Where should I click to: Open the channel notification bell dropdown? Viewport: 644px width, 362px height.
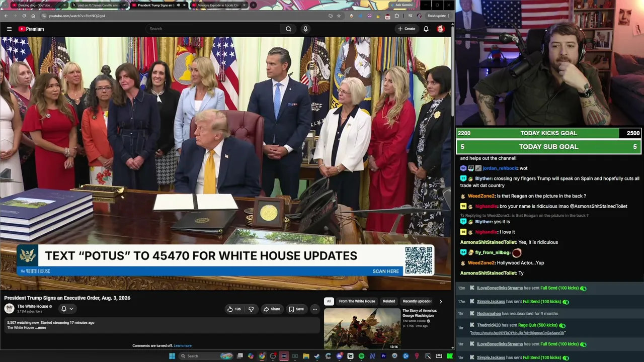(x=66, y=309)
